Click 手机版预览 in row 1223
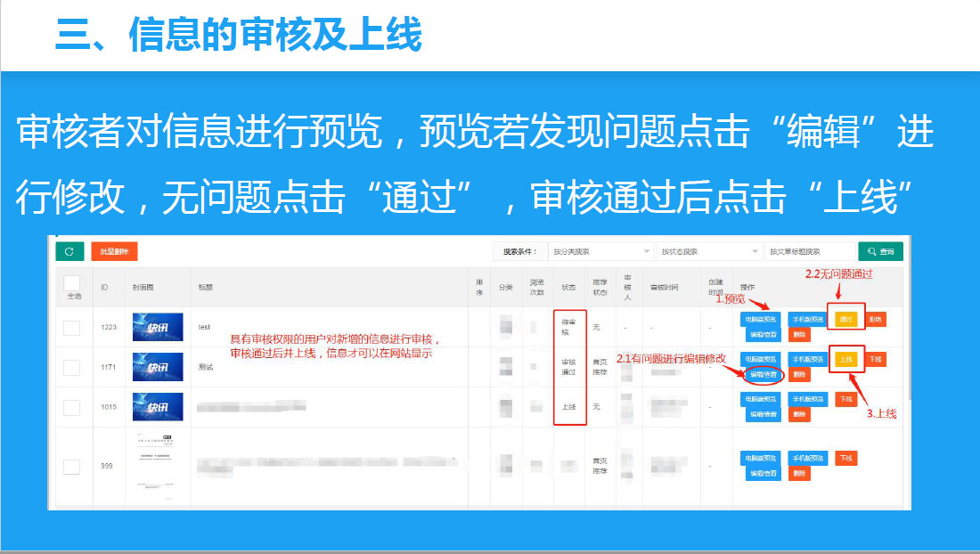The image size is (980, 554). [808, 319]
